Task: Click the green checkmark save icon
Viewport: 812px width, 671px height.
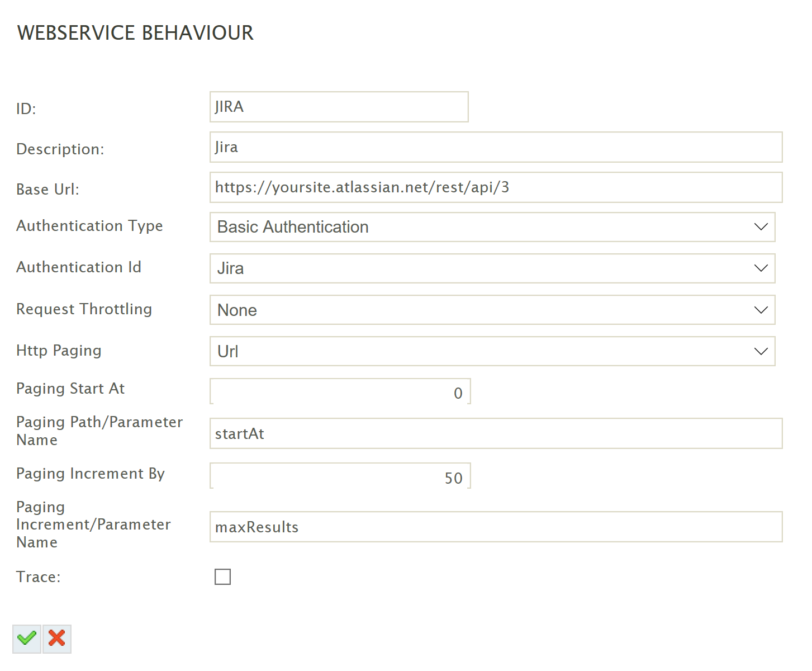Action: point(27,638)
